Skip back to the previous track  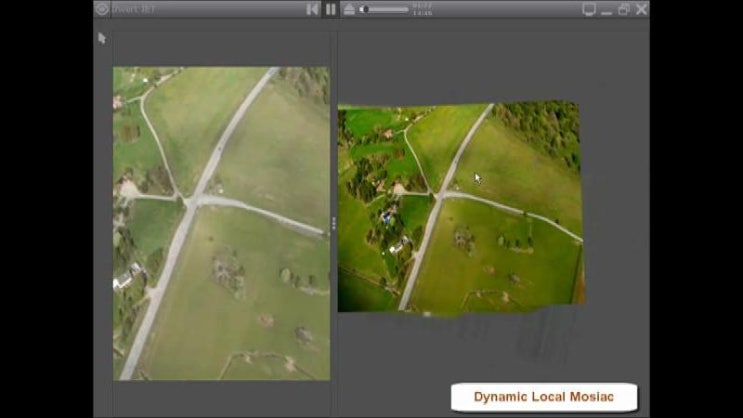point(312,9)
